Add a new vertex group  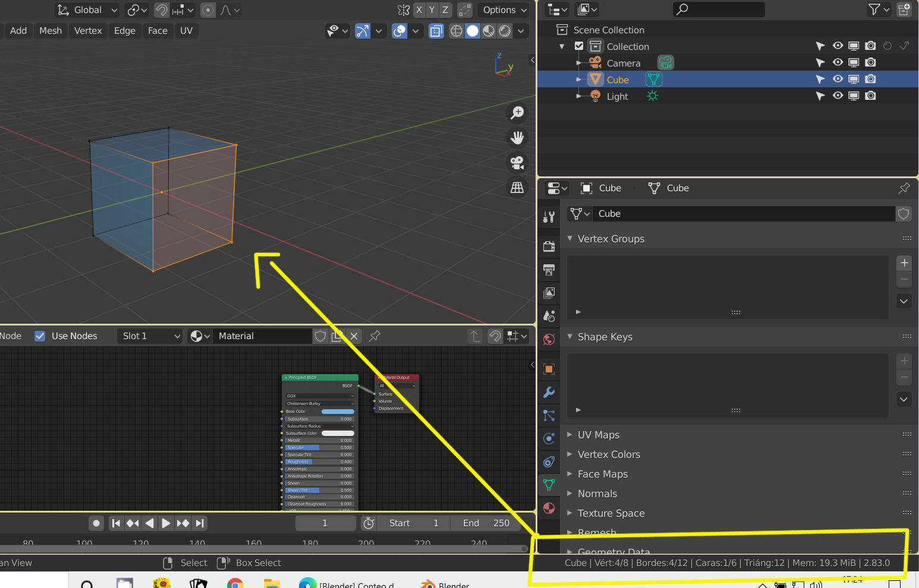pos(904,263)
